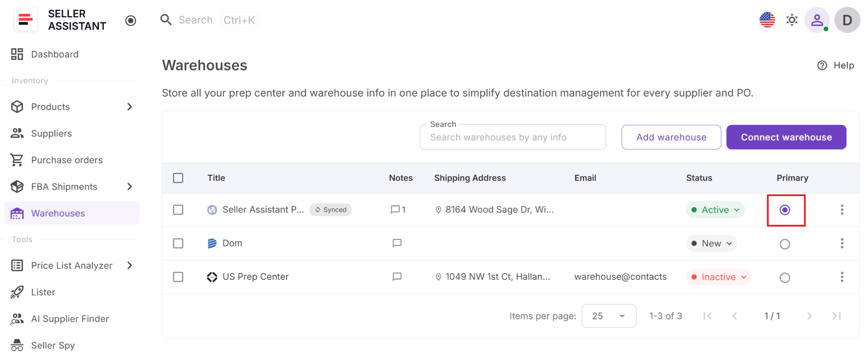Open AI Supplier Finder
This screenshot has height=357, width=868.
pyautogui.click(x=72, y=319)
